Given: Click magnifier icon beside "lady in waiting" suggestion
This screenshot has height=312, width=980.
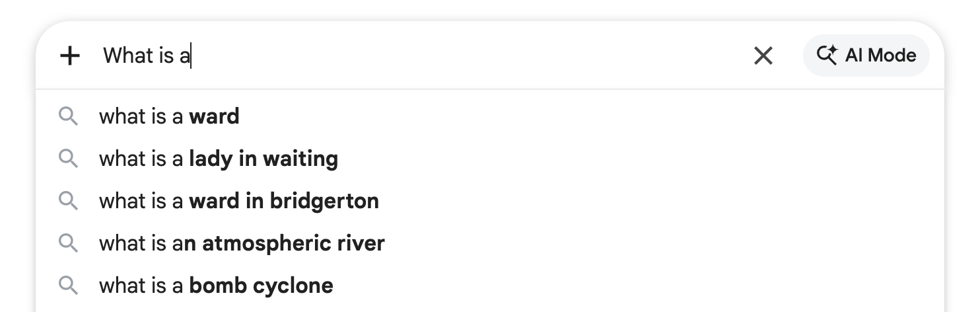Looking at the screenshot, I should (68, 159).
